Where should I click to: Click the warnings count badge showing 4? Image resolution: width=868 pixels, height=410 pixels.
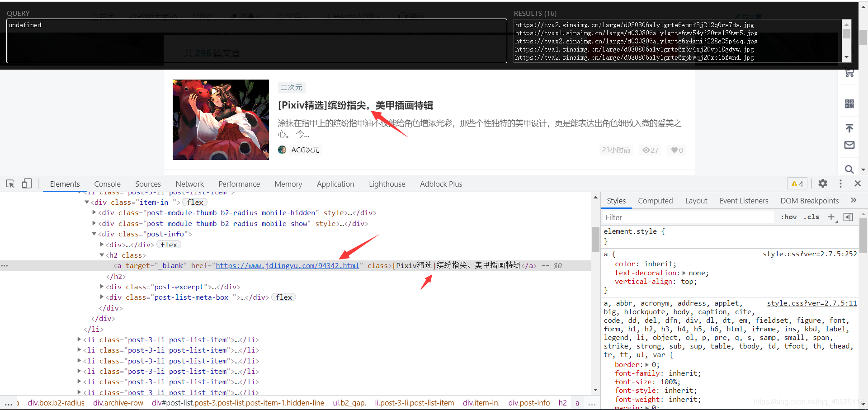[x=797, y=184]
